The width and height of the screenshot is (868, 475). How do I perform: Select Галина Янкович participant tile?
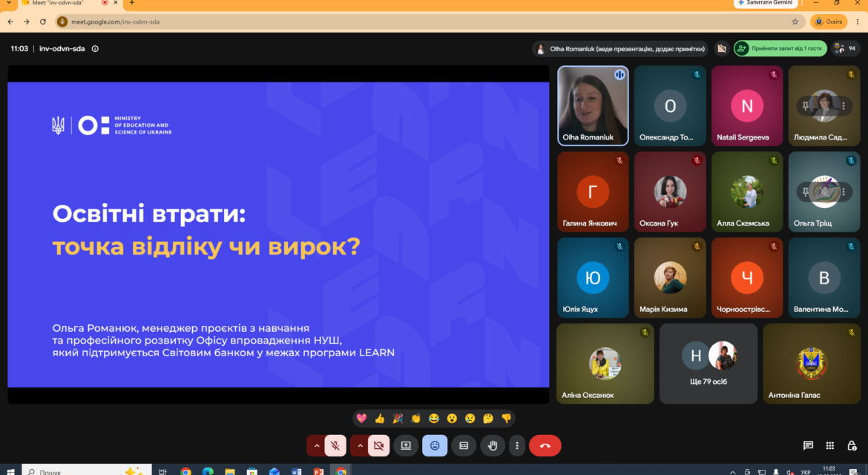tap(593, 191)
